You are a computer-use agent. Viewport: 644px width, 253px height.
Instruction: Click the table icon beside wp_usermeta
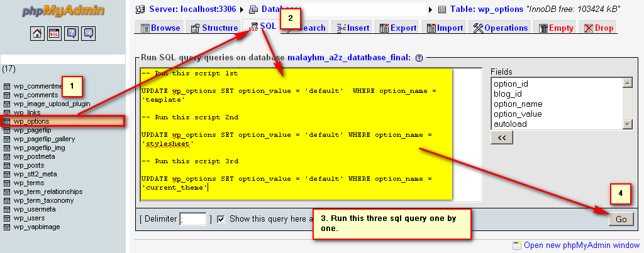pyautogui.click(x=6, y=209)
